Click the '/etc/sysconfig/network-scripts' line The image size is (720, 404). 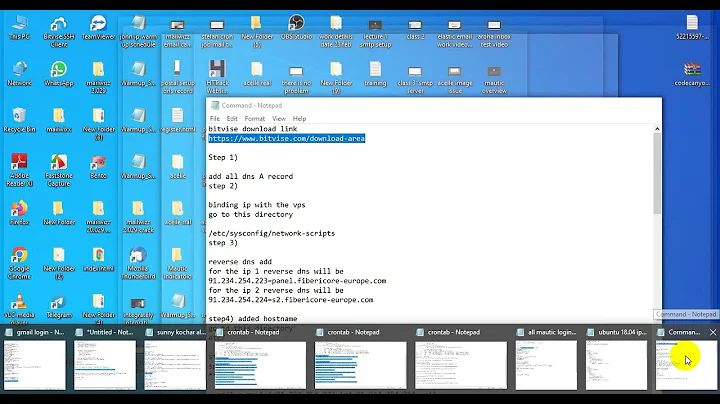click(x=272, y=233)
